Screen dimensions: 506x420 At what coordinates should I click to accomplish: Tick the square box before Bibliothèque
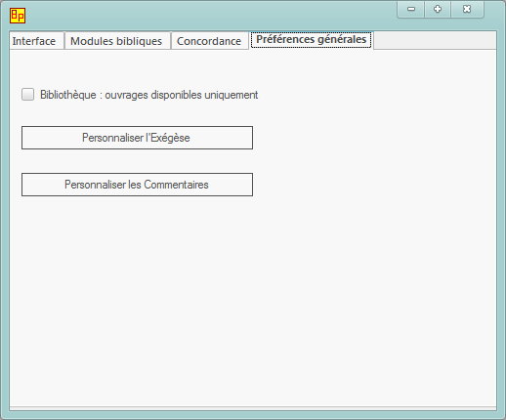27,95
